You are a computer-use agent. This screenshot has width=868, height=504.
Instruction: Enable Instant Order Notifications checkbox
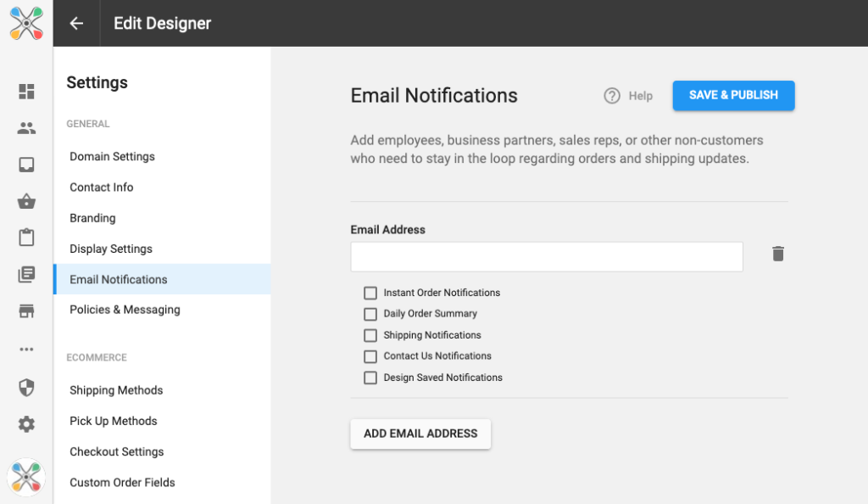(x=370, y=293)
